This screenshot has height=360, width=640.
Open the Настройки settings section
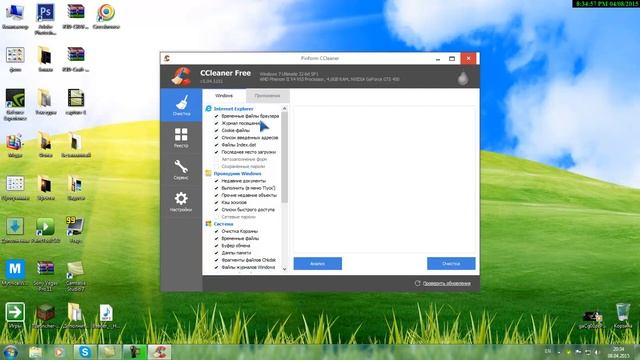pyautogui.click(x=181, y=202)
